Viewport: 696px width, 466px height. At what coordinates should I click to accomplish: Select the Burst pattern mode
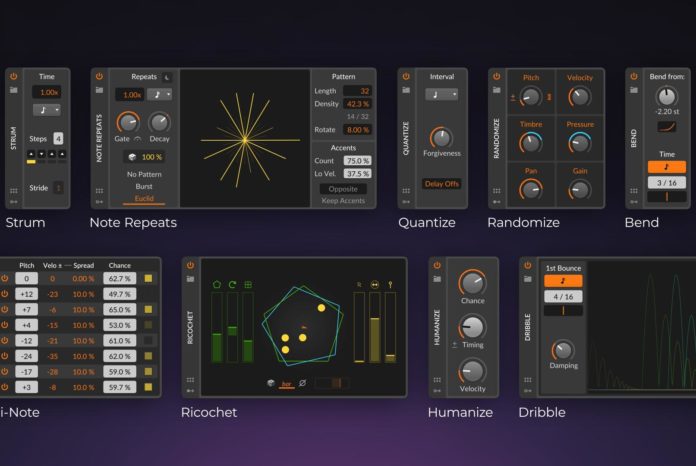(144, 186)
